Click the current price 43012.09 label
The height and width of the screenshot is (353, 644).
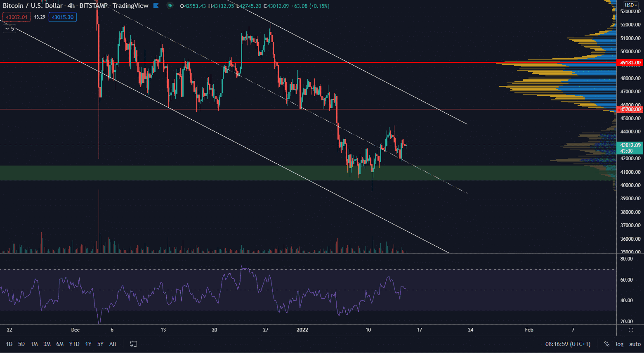(630, 145)
